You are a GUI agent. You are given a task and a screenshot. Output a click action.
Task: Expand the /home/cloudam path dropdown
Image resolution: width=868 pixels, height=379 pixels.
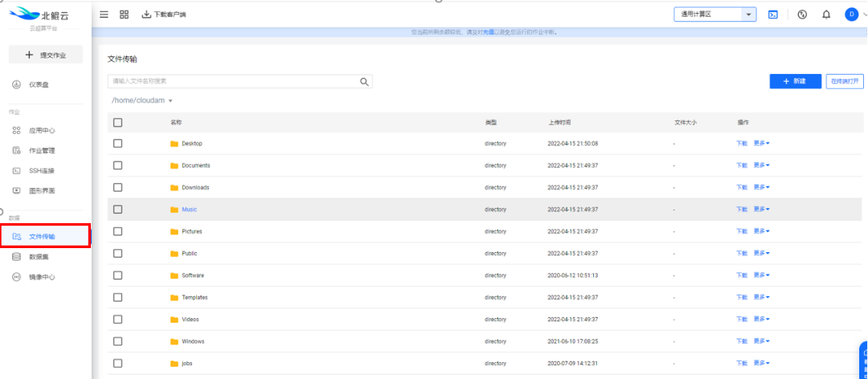(x=143, y=100)
